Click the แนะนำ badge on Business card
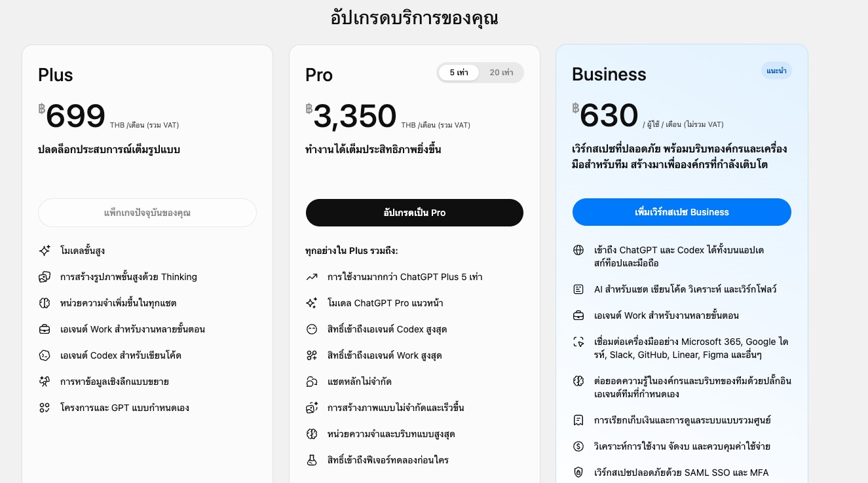Image resolution: width=868 pixels, height=483 pixels. (776, 71)
